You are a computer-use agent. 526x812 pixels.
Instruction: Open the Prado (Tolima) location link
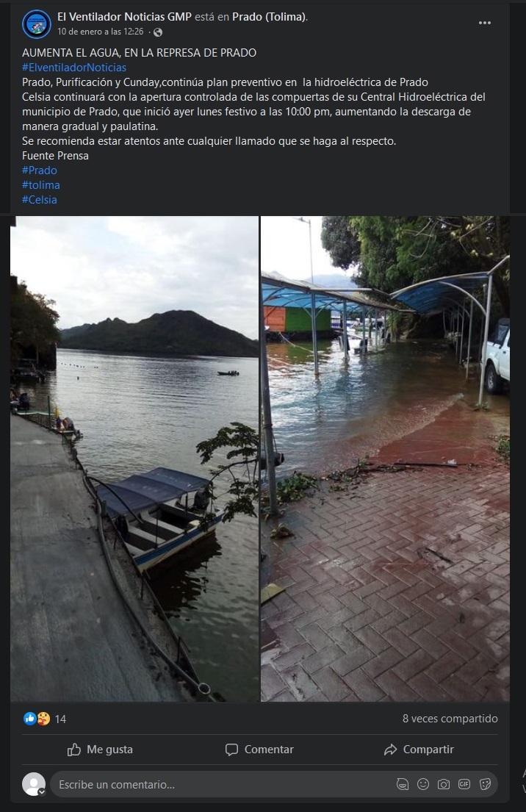pos(269,17)
